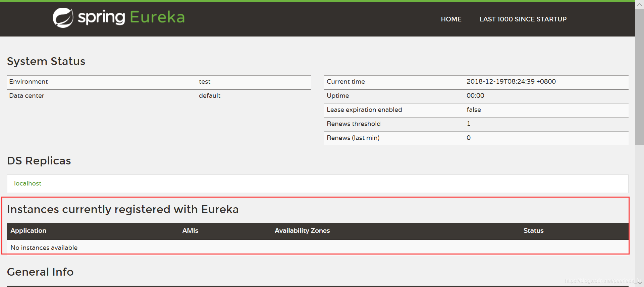Select the AMIs column header
644x287 pixels.
(x=190, y=231)
